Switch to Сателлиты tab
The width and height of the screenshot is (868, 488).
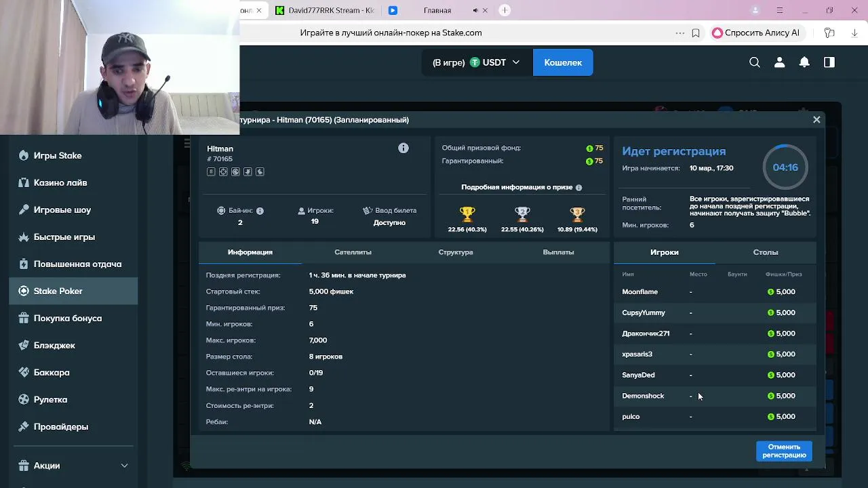pyautogui.click(x=353, y=252)
